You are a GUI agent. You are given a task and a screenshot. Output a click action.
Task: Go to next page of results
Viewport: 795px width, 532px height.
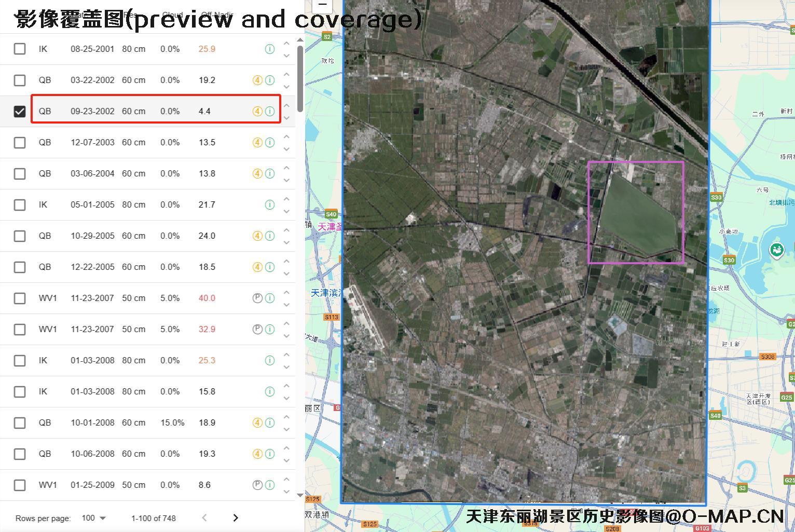click(236, 518)
